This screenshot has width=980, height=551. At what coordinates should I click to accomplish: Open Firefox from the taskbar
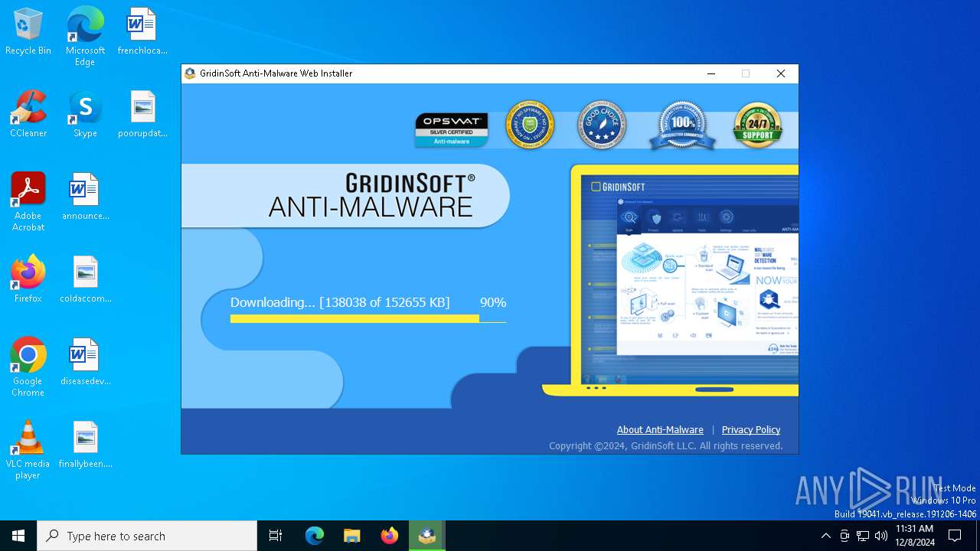[x=389, y=536]
